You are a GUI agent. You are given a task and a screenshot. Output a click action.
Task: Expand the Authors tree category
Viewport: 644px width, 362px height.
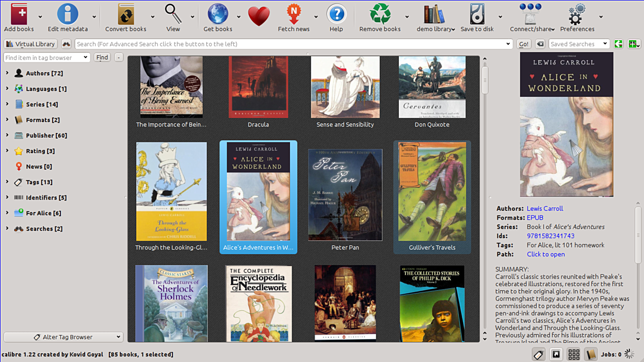[7, 73]
